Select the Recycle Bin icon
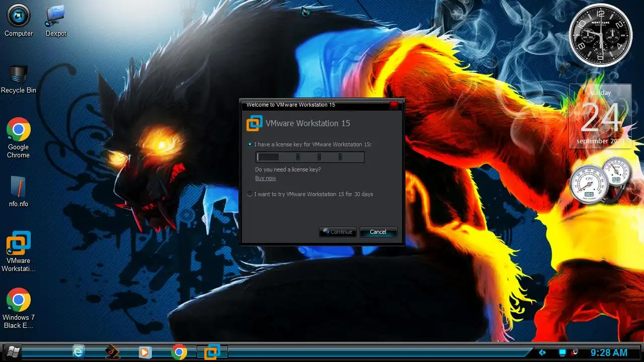The image size is (644, 362). [19, 79]
